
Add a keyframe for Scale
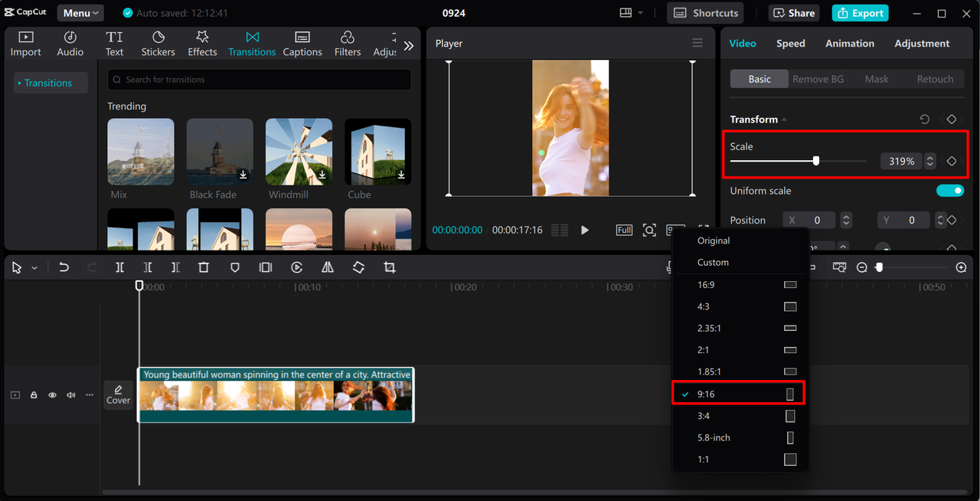[x=952, y=161]
